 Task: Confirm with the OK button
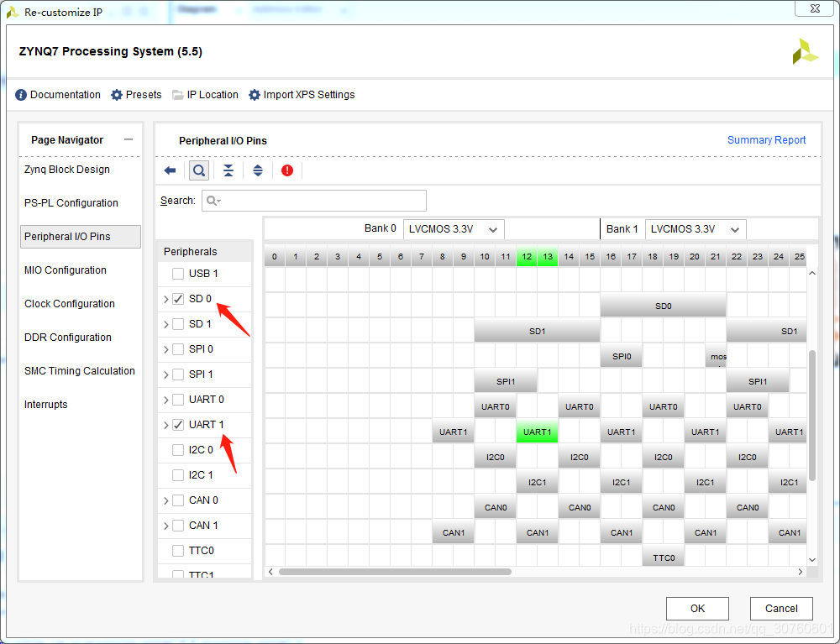click(x=697, y=609)
